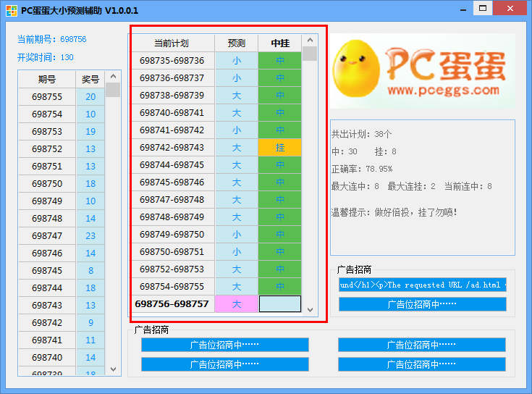Click top-left 广告位招商中 button in bottom ad group

click(x=224, y=345)
